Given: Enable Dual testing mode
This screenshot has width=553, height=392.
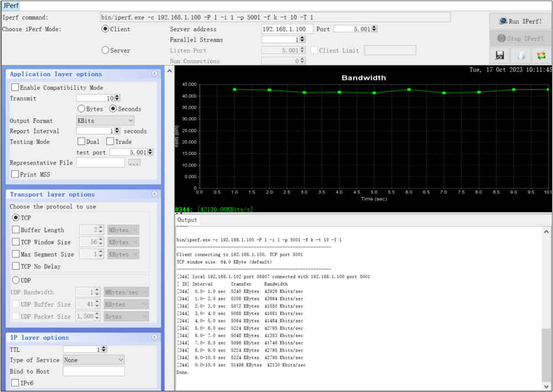Looking at the screenshot, I should [80, 142].
